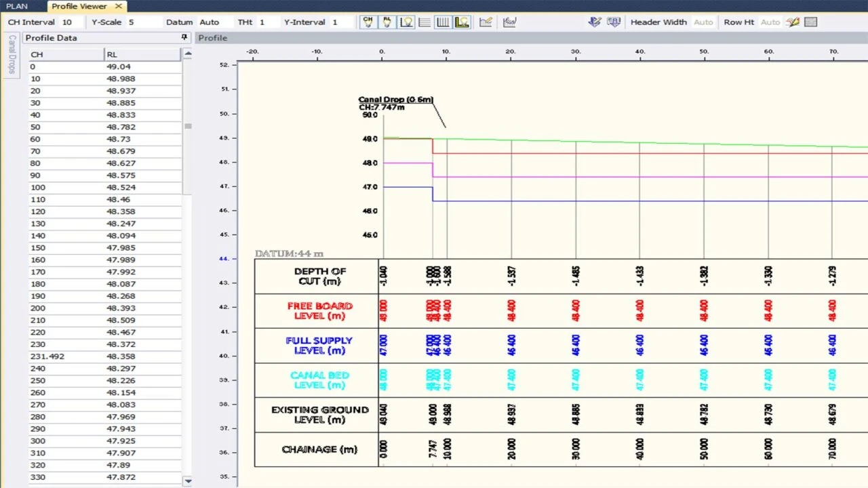Select CH cell 231.492
Image resolution: width=868 pixels, height=488 pixels.
tap(66, 356)
